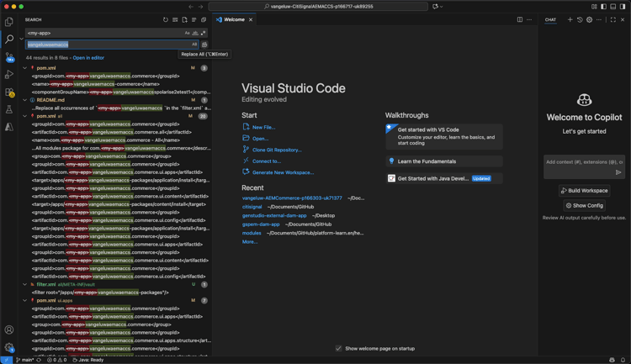Viewport: 631px width, 364px height.
Task: Open the Run and Debug view
Action: 9,75
